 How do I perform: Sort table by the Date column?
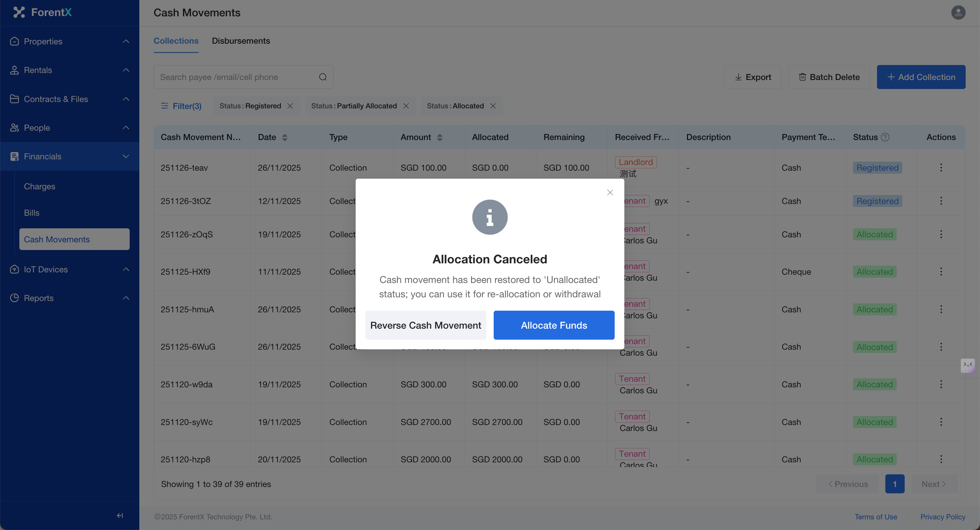point(285,137)
